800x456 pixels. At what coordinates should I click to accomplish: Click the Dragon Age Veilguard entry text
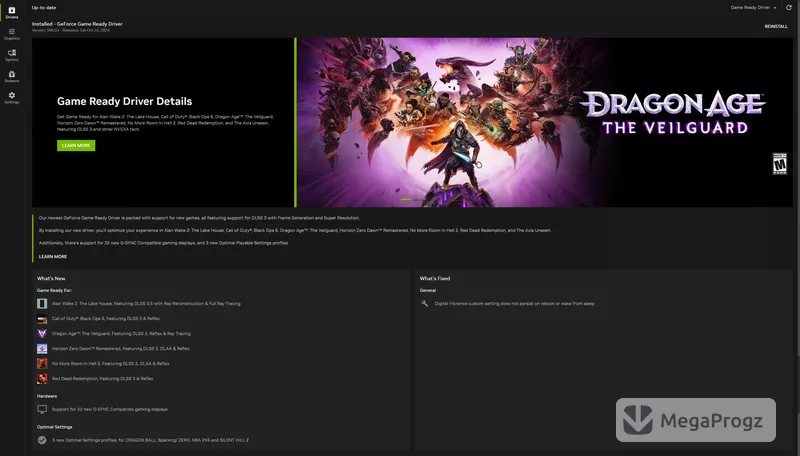(121, 334)
